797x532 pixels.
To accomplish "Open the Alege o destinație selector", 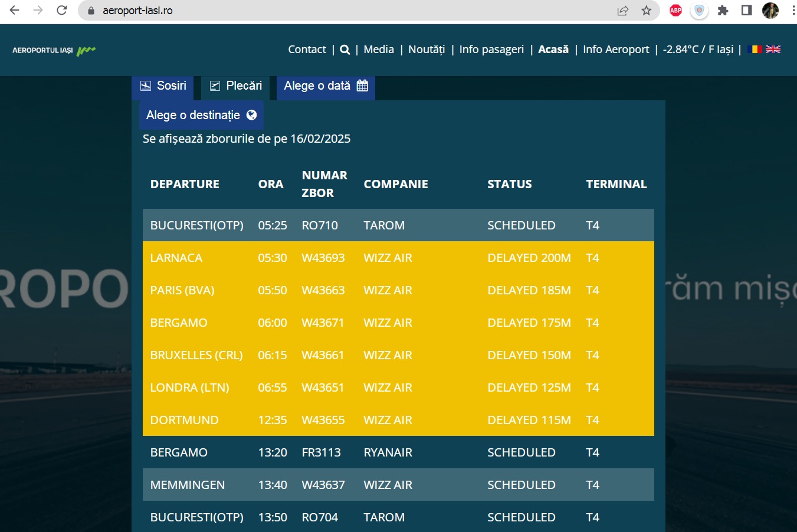I will (x=201, y=115).
